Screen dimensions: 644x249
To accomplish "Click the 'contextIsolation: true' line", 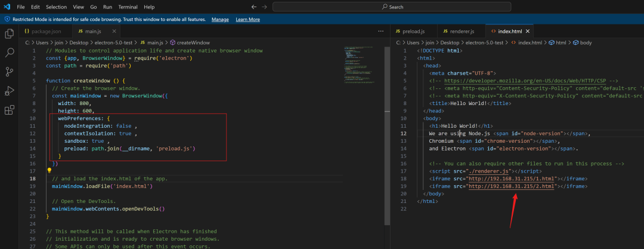I will tap(100, 133).
